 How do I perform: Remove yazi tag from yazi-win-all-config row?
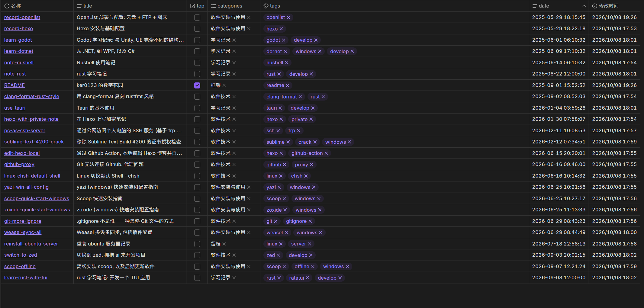pos(279,188)
